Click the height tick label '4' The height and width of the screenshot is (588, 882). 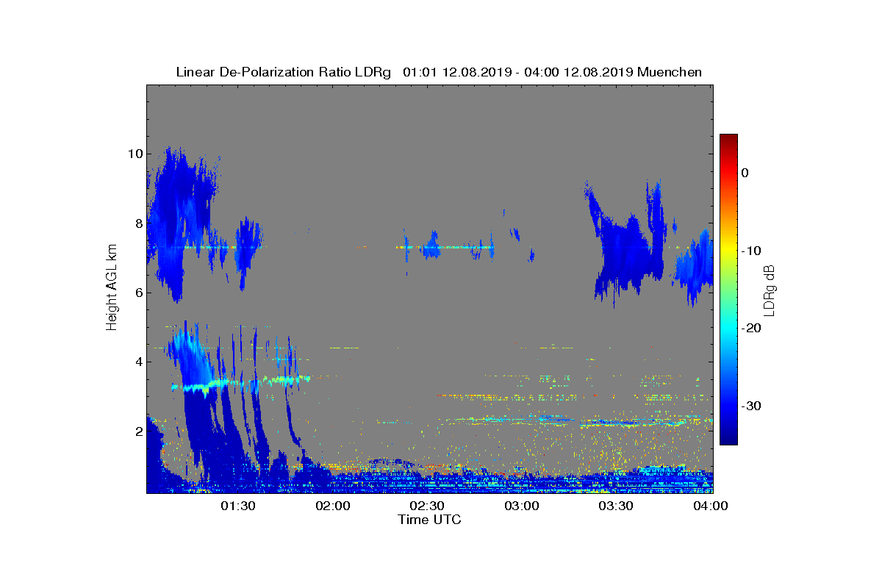(137, 362)
